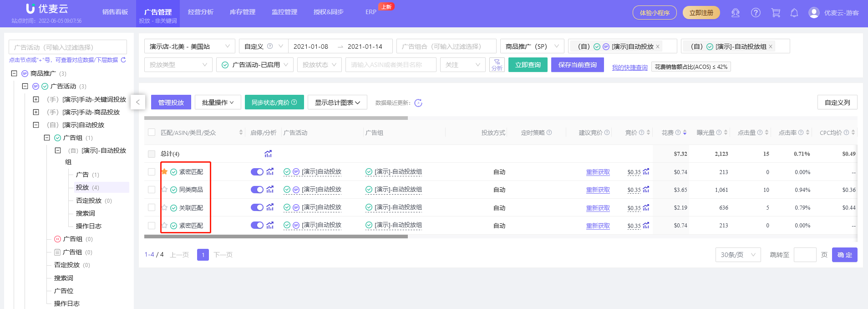This screenshot has height=309, width=868.
Task: Toggle the enable switch for 同类商品
Action: 257,190
